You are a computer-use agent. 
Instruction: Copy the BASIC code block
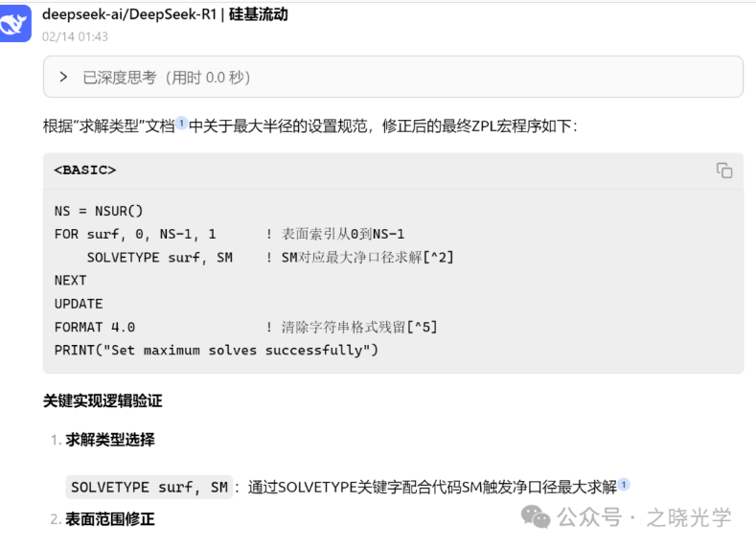tap(723, 171)
